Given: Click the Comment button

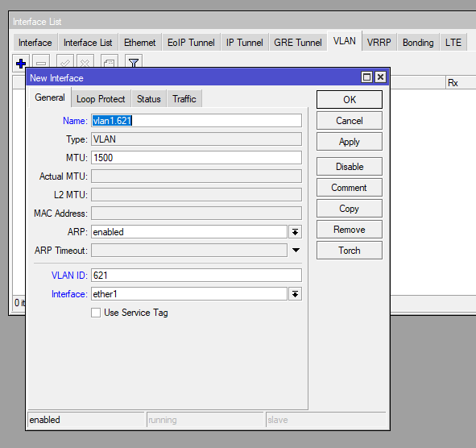Looking at the screenshot, I should pos(350,188).
